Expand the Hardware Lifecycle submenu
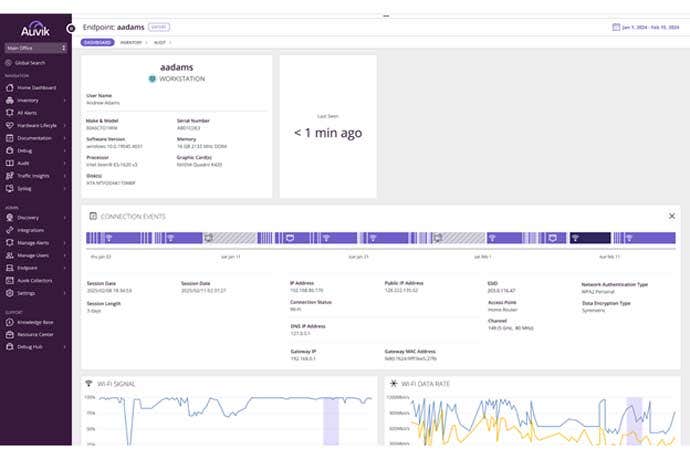 pos(66,125)
